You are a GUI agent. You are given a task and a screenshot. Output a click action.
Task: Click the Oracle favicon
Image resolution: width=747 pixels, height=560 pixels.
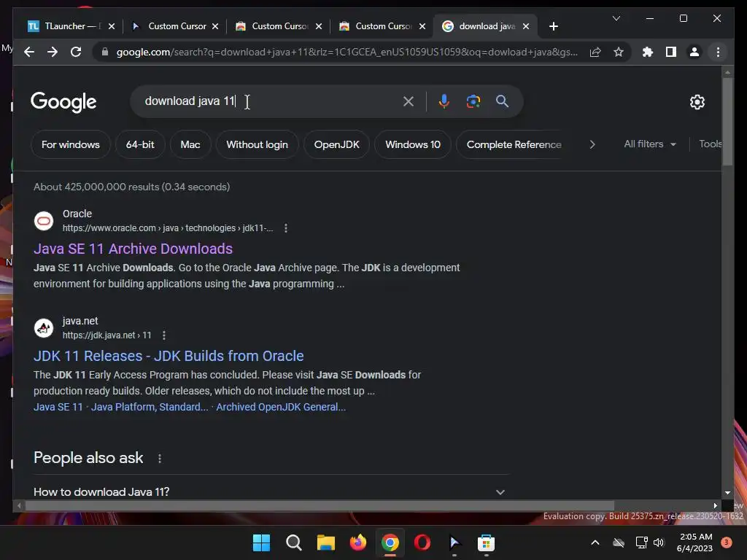click(44, 221)
